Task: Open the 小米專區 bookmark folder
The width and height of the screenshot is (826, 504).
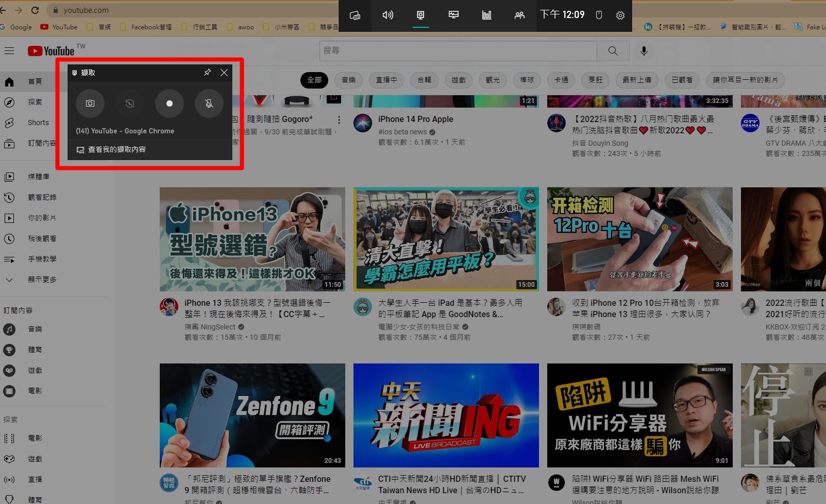Action: pos(281,27)
